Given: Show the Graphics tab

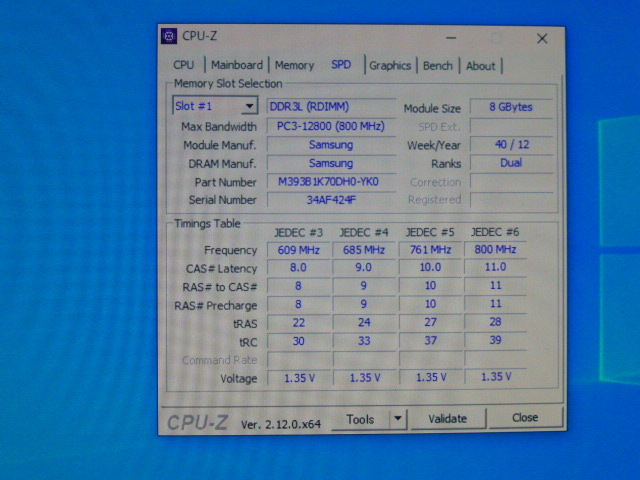Looking at the screenshot, I should pyautogui.click(x=390, y=66).
